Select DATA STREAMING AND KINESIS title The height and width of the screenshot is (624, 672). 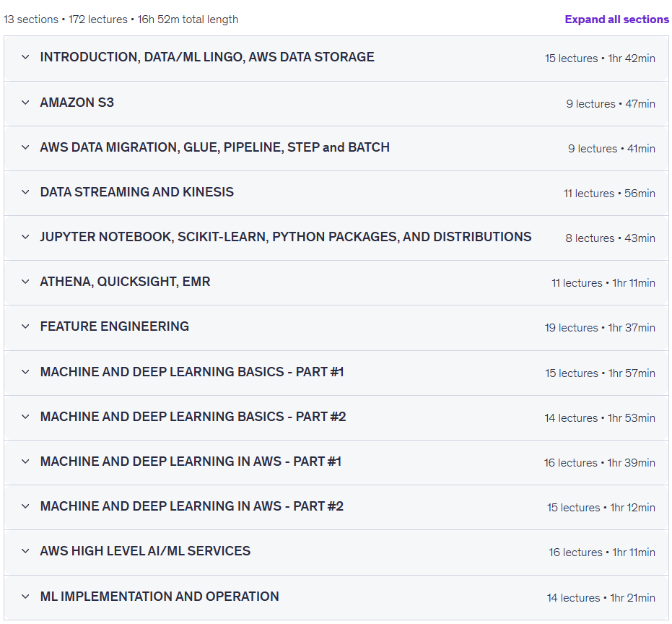click(x=136, y=191)
